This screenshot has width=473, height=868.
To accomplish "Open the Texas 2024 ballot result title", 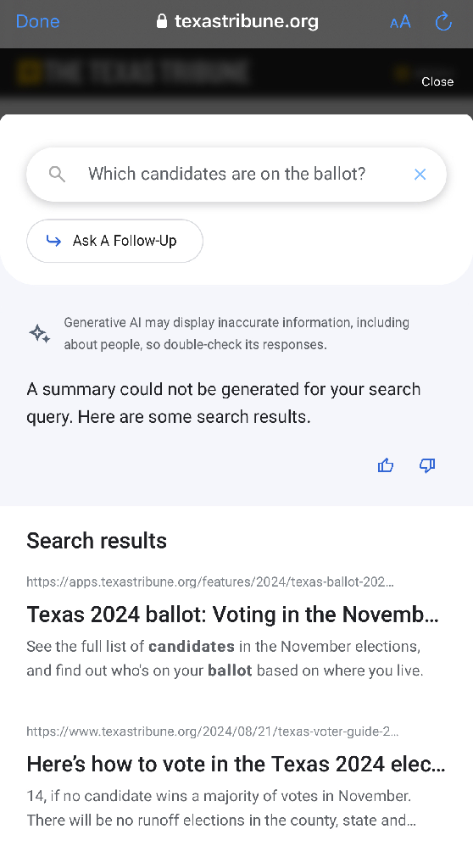I will (x=232, y=615).
